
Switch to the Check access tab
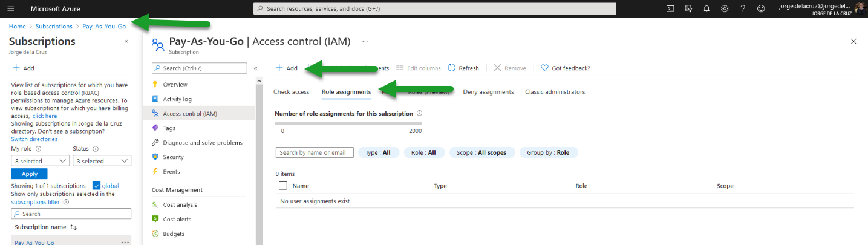coord(292,92)
